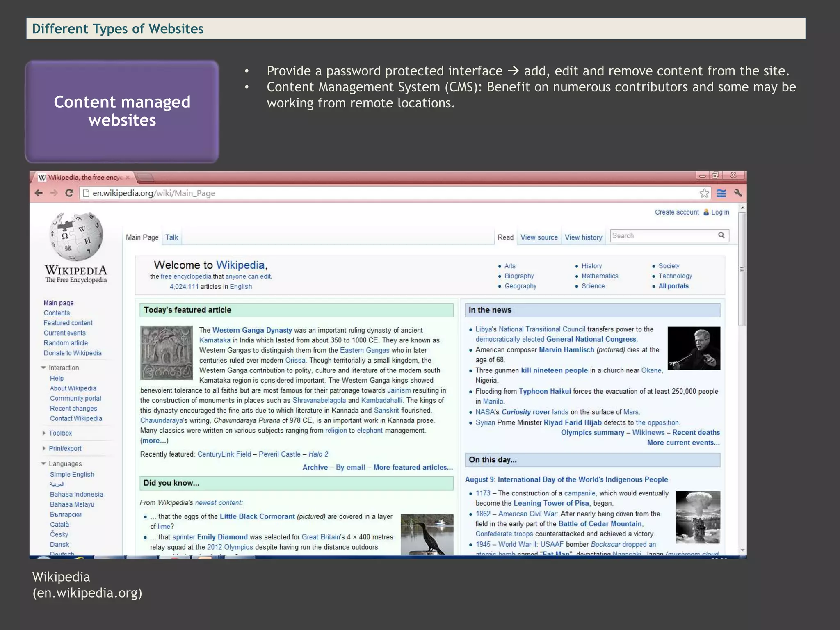Open the Curiosity rover link

[x=526, y=412]
